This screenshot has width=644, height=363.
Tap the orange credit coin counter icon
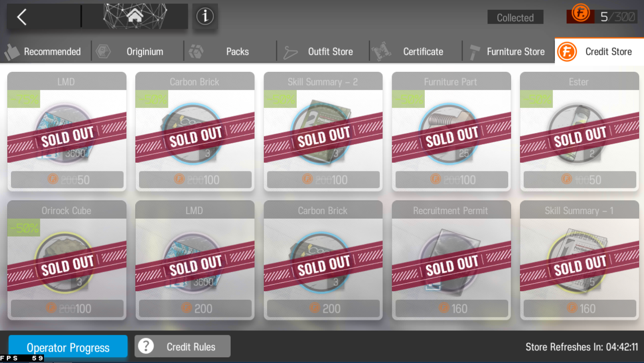[580, 13]
